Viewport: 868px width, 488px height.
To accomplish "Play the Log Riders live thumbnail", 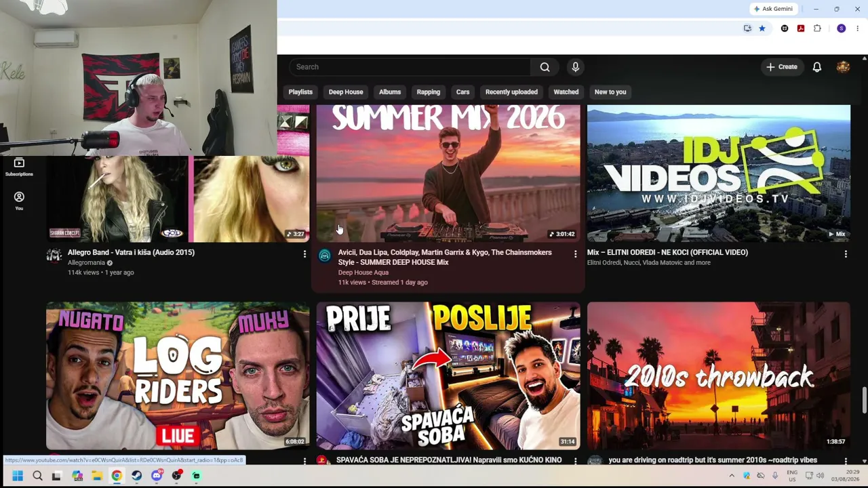I will 178,376.
